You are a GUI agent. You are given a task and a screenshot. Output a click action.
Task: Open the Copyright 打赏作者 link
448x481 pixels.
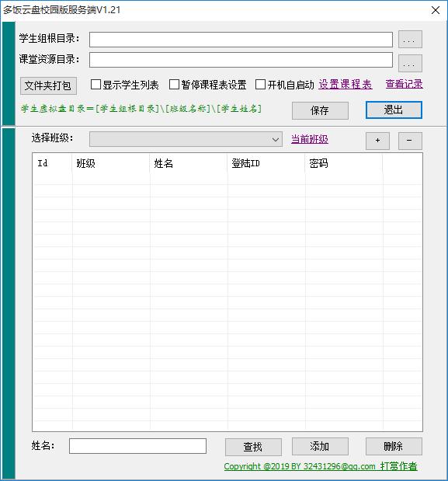point(321,466)
